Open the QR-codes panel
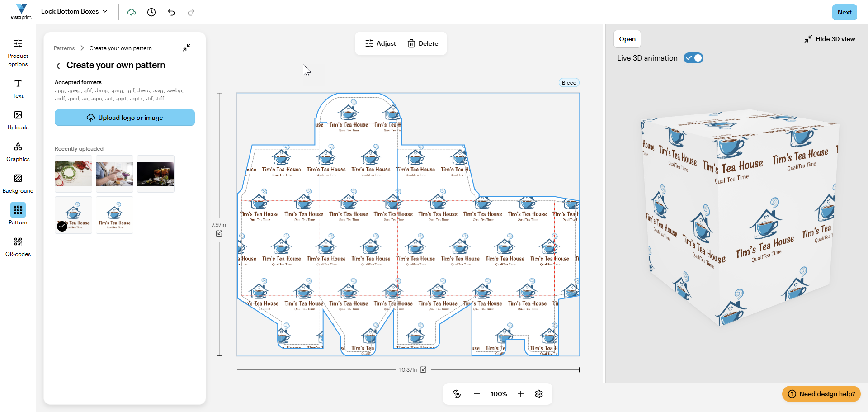 tap(18, 247)
